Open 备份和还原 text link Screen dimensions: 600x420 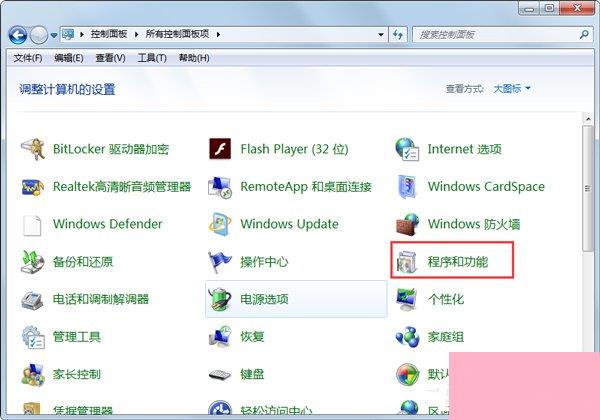[83, 262]
